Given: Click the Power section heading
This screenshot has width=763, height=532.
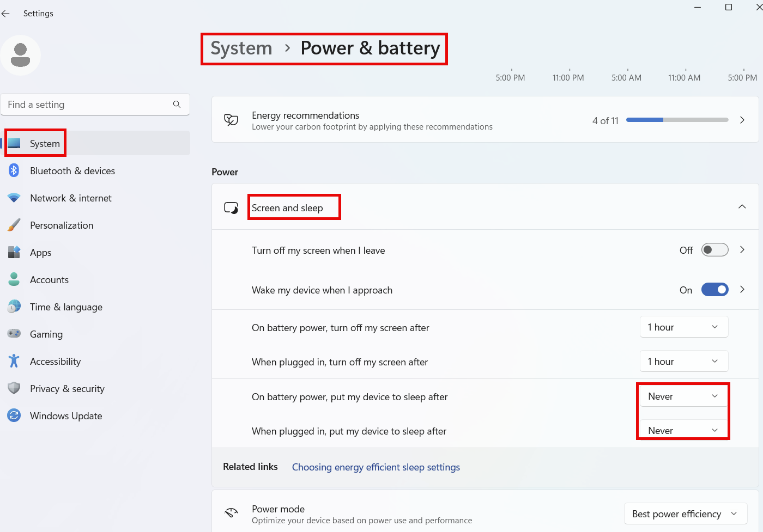Looking at the screenshot, I should pos(225,172).
